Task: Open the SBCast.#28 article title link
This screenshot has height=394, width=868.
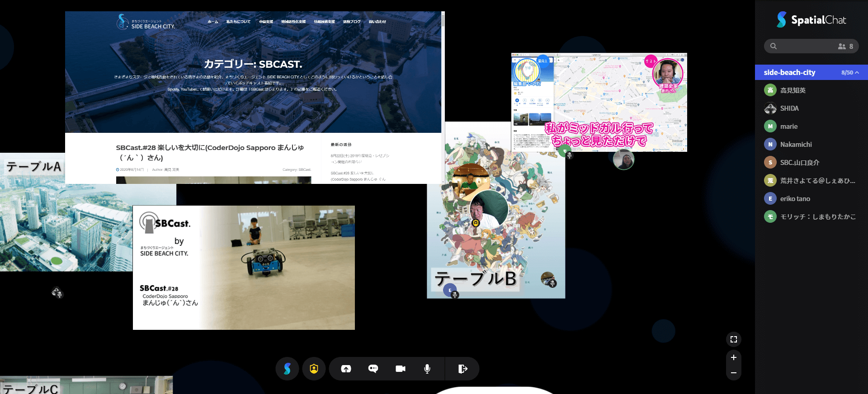Action: click(210, 153)
